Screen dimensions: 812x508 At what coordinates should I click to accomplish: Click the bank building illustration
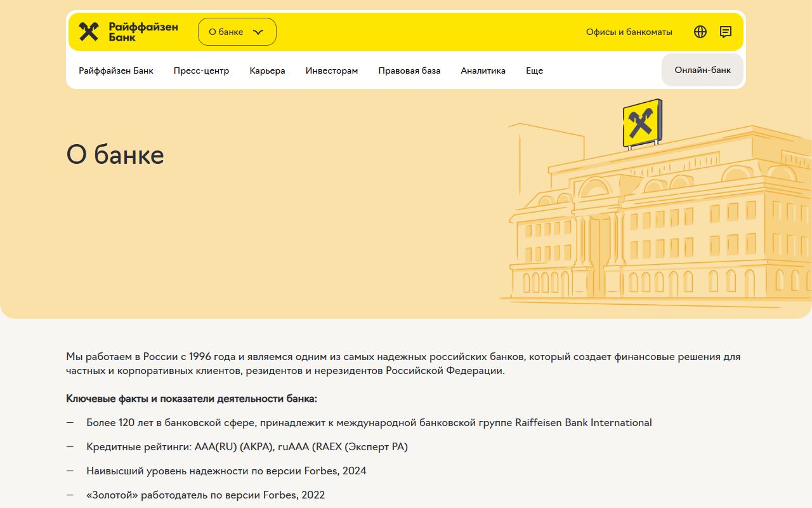(657, 204)
